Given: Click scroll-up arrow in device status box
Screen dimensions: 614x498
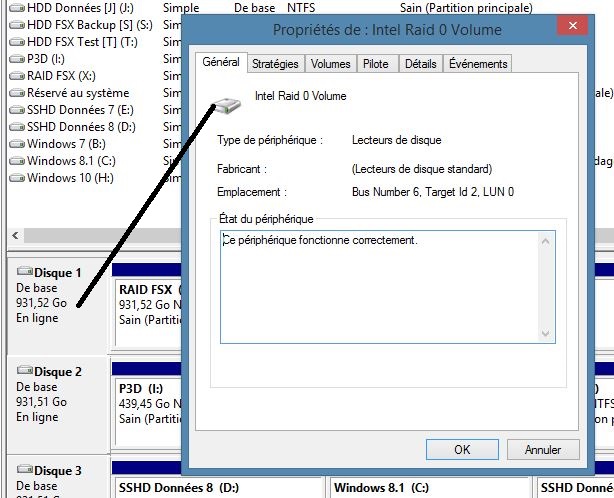Looking at the screenshot, I should pos(545,241).
